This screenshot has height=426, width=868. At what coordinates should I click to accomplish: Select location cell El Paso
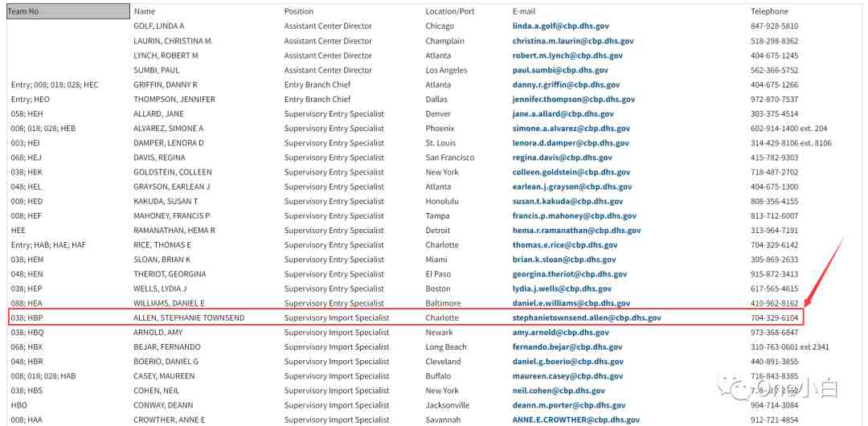pos(438,273)
